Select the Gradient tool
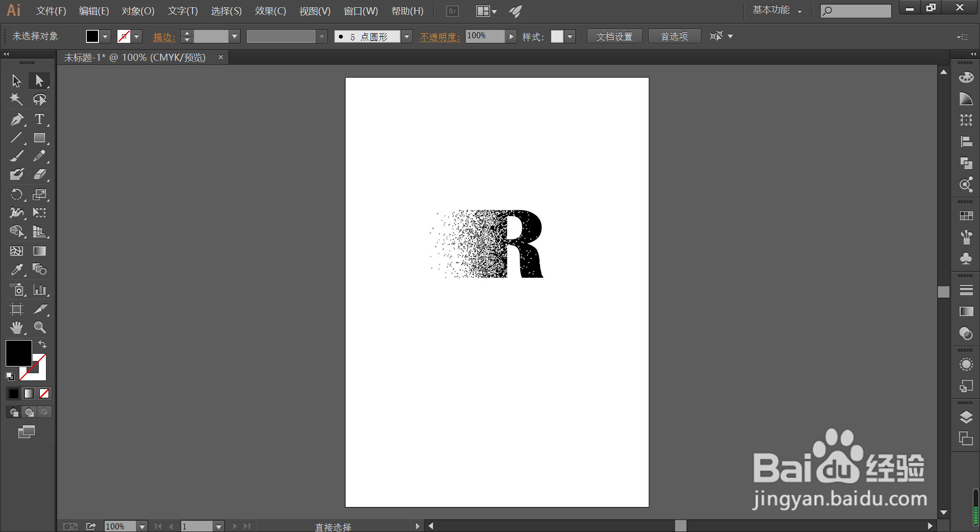Viewport: 980px width, 532px height. (x=39, y=251)
